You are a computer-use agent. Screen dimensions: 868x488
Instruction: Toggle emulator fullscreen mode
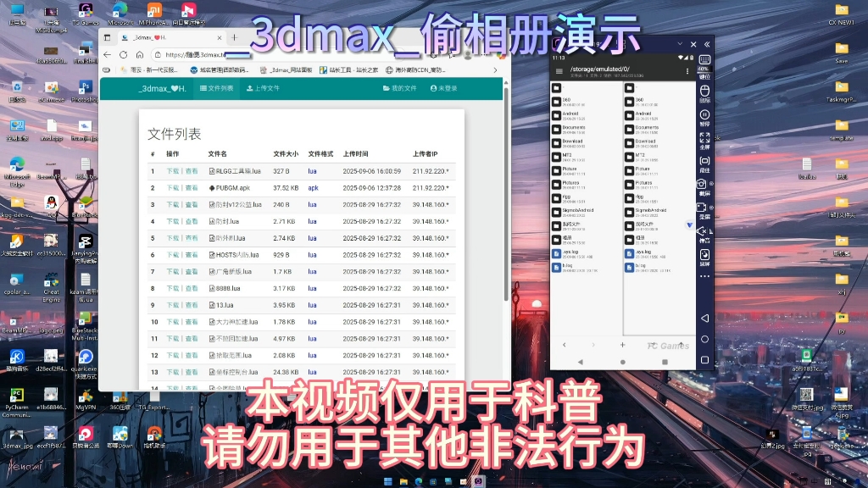click(x=704, y=138)
